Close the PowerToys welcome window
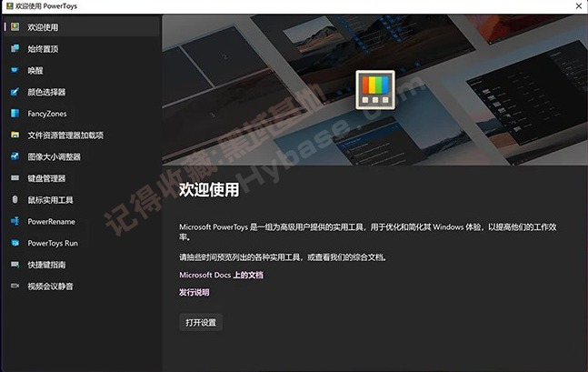The height and width of the screenshot is (372, 588). pyautogui.click(x=579, y=6)
